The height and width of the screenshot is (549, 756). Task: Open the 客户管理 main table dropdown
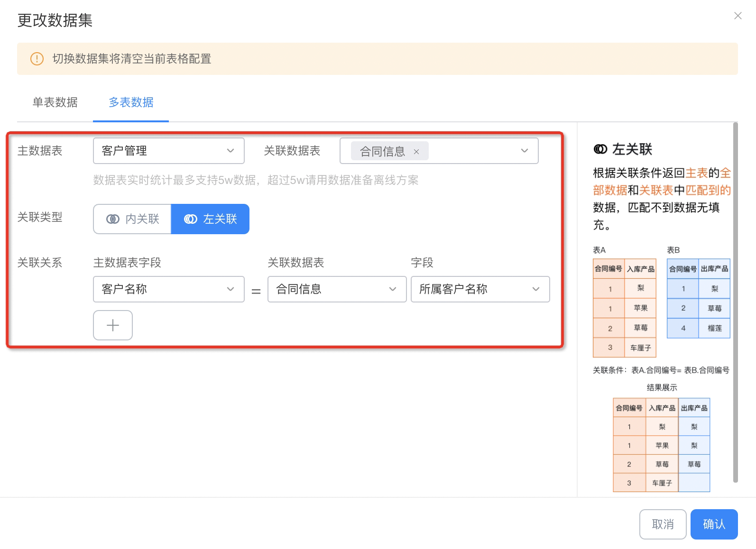[169, 151]
